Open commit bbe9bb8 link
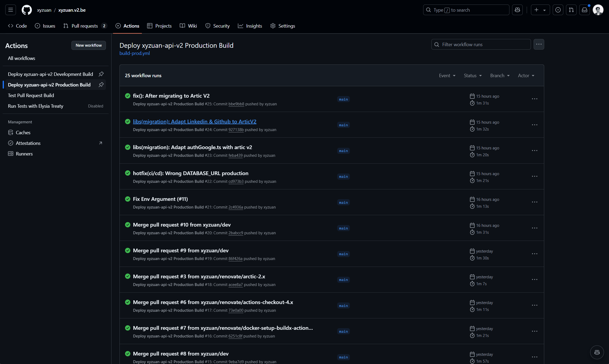Image resolution: width=609 pixels, height=364 pixels. [236, 104]
